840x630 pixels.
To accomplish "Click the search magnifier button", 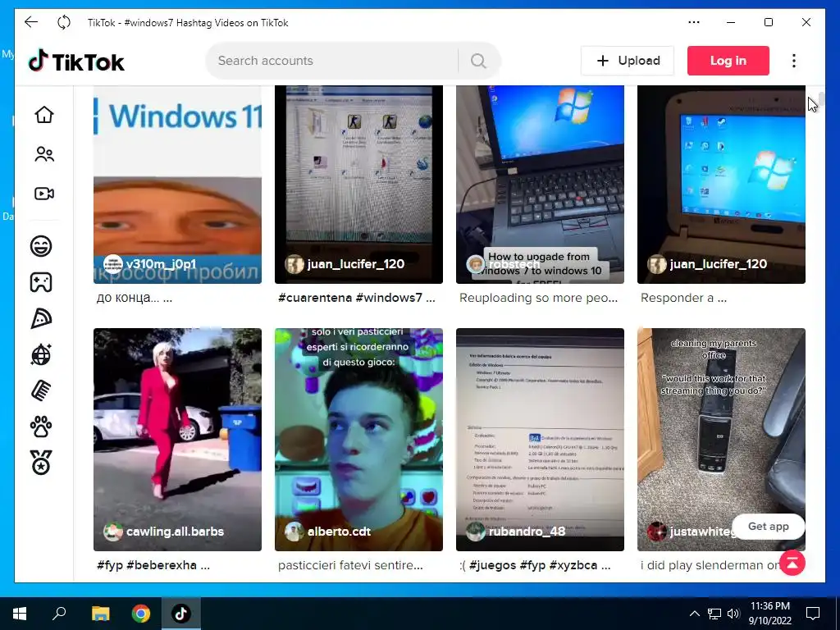I will pyautogui.click(x=478, y=61).
